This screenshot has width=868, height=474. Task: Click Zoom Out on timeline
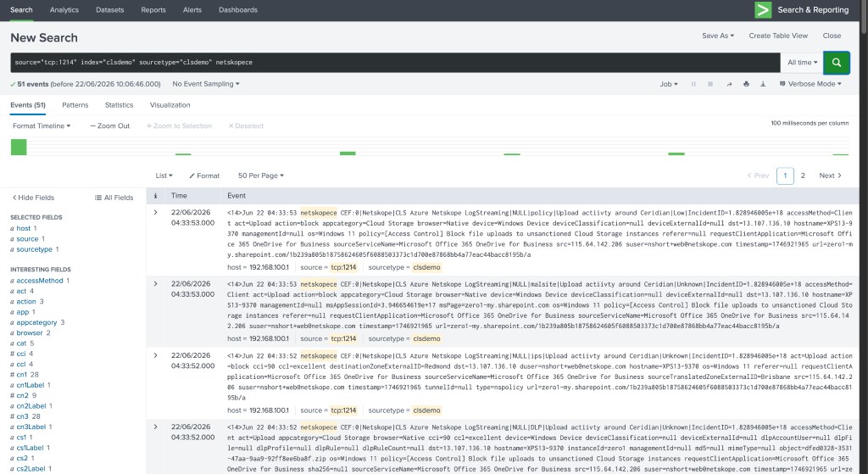(110, 125)
